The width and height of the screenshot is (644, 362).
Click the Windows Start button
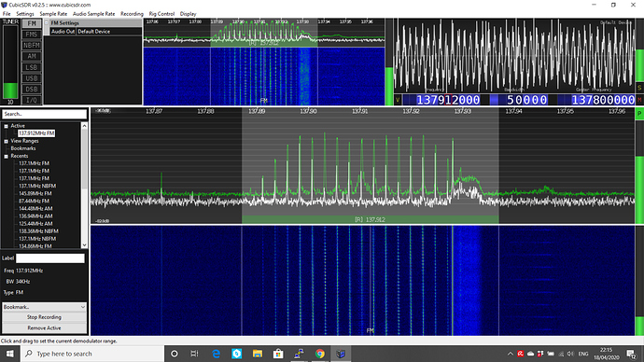click(10, 354)
